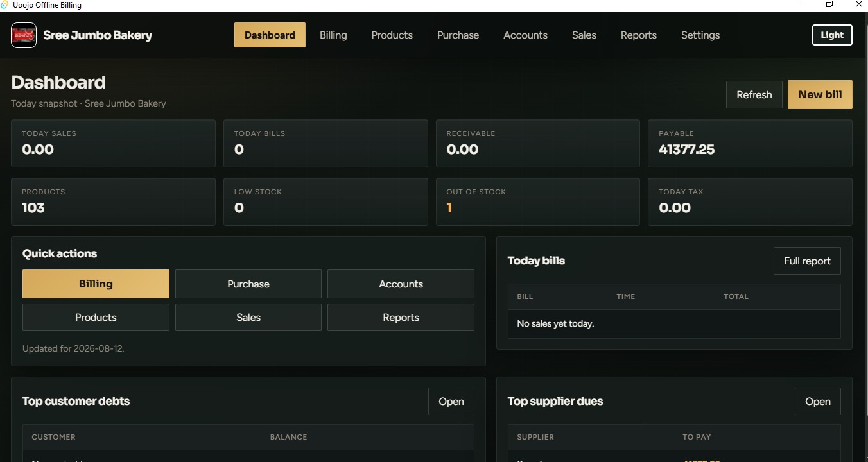Screen dimensions: 868x462
Task: Open Sales in the top navigation
Action: [x=584, y=35]
